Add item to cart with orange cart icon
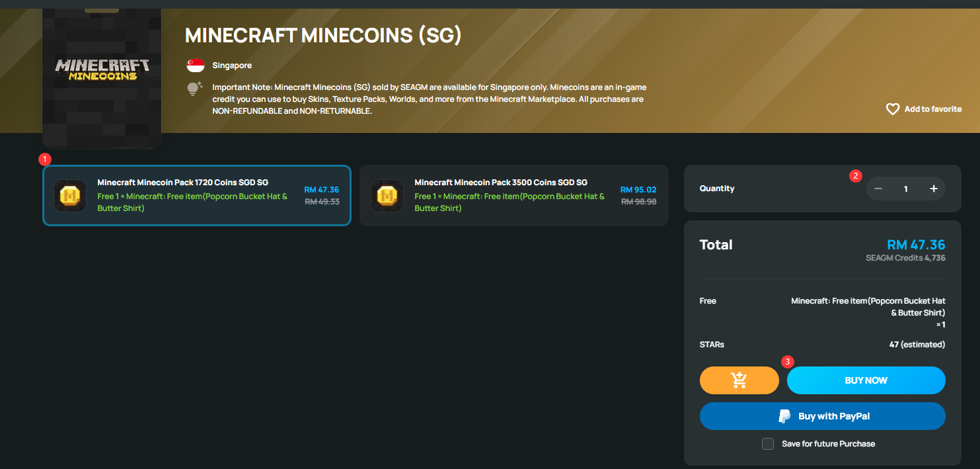Viewport: 980px width, 469px height. click(x=739, y=380)
